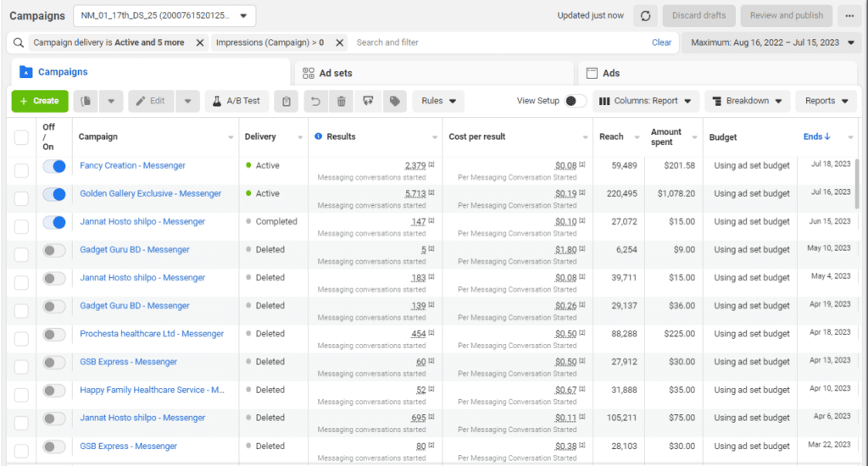Click Discard drafts button
This screenshot has height=466, width=868.
pyautogui.click(x=698, y=15)
